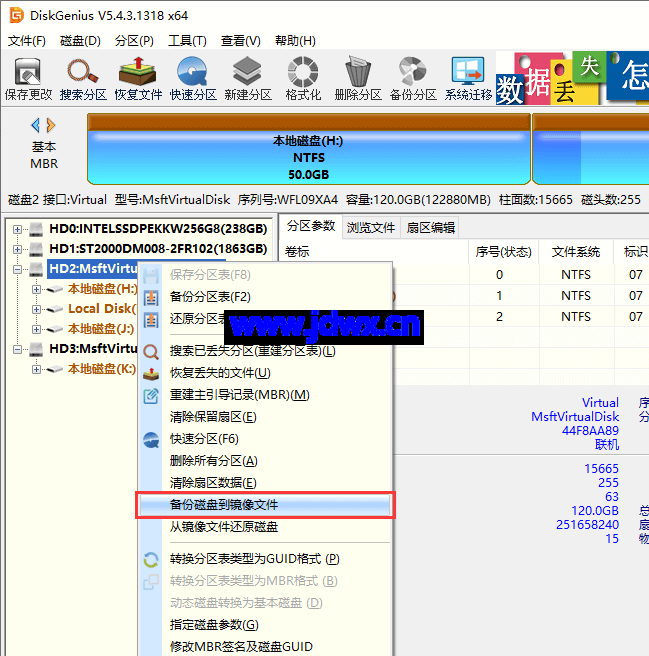Select the 本地磁盘(K:) tree item
Image resolution: width=649 pixels, height=656 pixels.
pyautogui.click(x=102, y=369)
